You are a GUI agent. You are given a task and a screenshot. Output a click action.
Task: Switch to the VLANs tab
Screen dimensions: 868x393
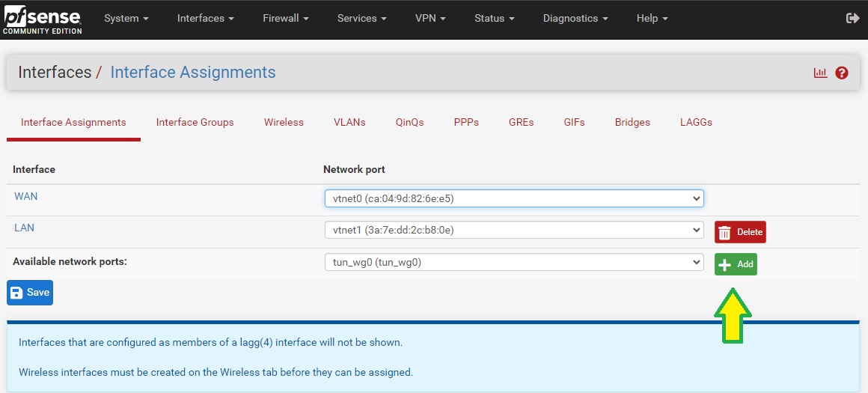point(349,122)
